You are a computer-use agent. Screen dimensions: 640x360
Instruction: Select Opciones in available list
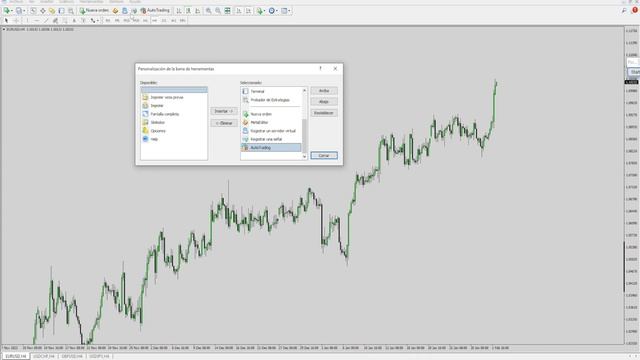click(174, 131)
